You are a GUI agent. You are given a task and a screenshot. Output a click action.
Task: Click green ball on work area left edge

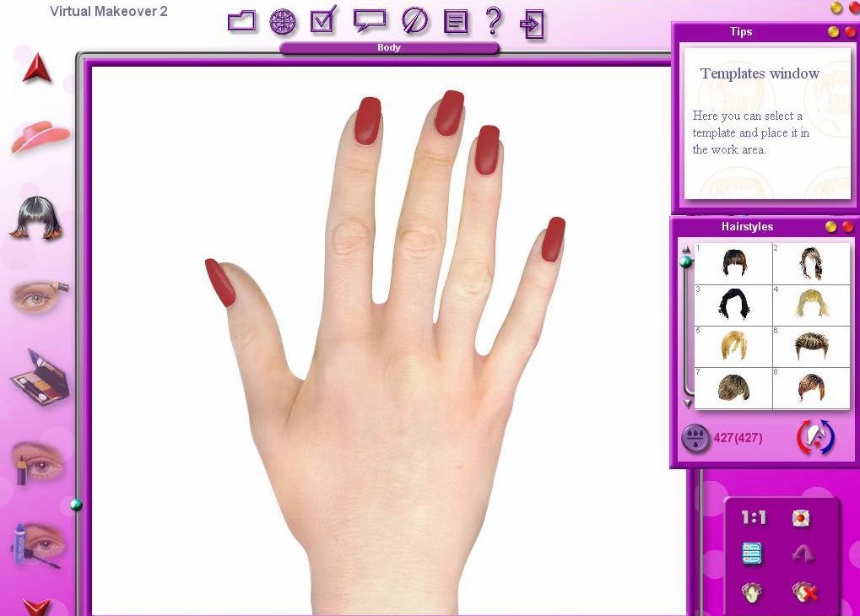(76, 505)
